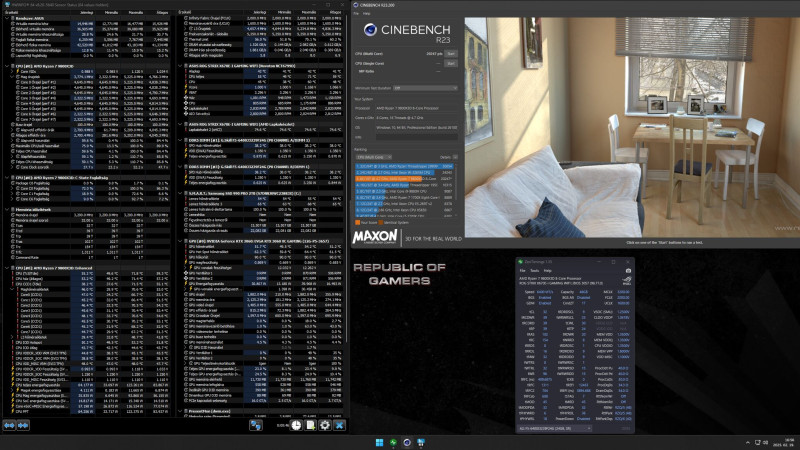Open HWiNFO remote network monitoring icon
This screenshot has height=450, width=800.
point(256,425)
